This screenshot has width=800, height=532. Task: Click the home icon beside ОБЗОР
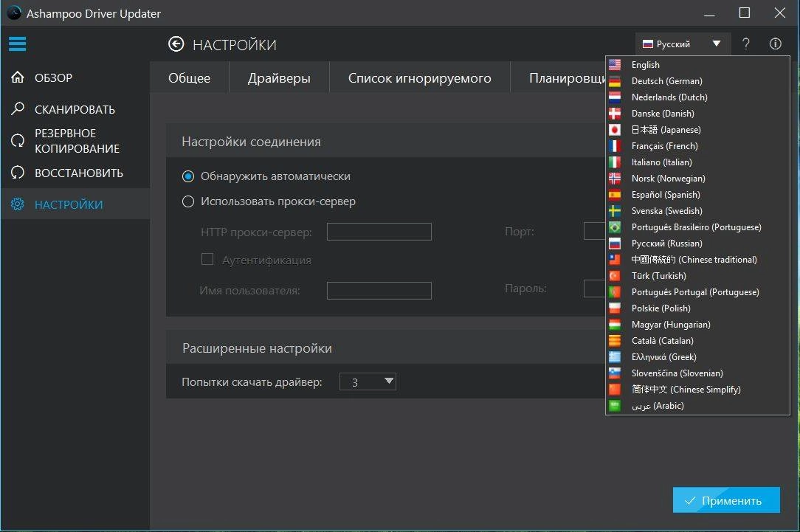[18, 77]
